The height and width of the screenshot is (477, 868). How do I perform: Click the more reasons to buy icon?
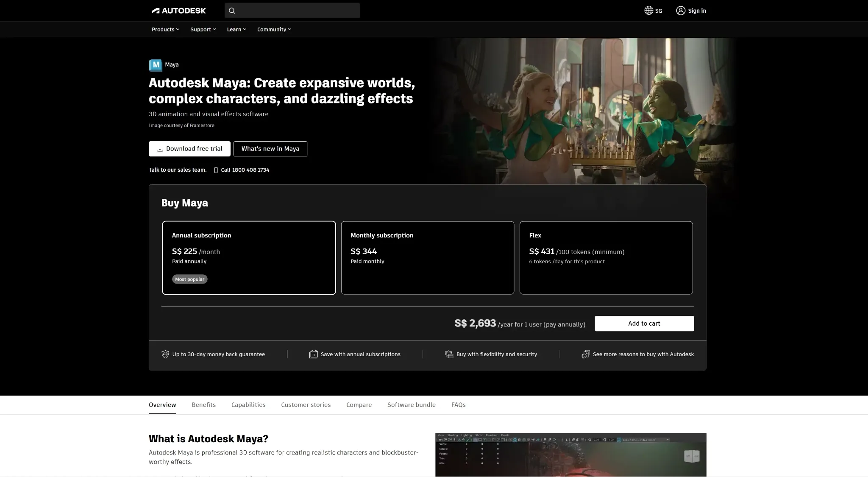point(585,354)
